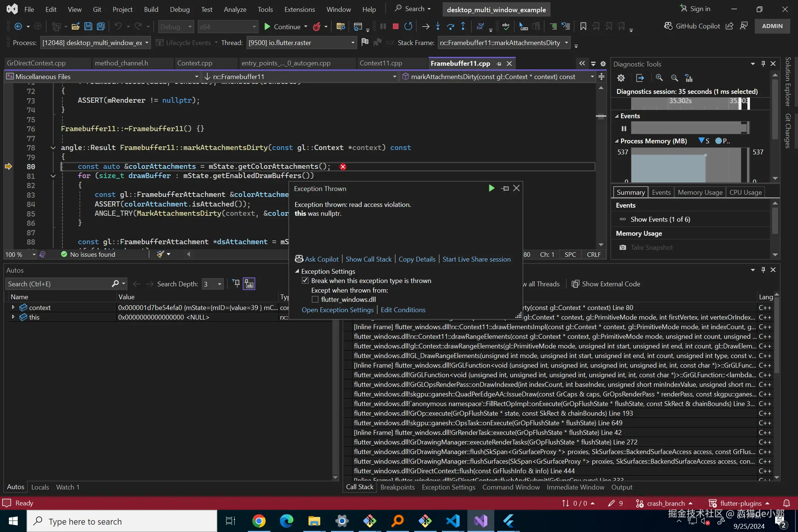Click the Restart debugging icon
The image size is (798, 532).
point(408,26)
